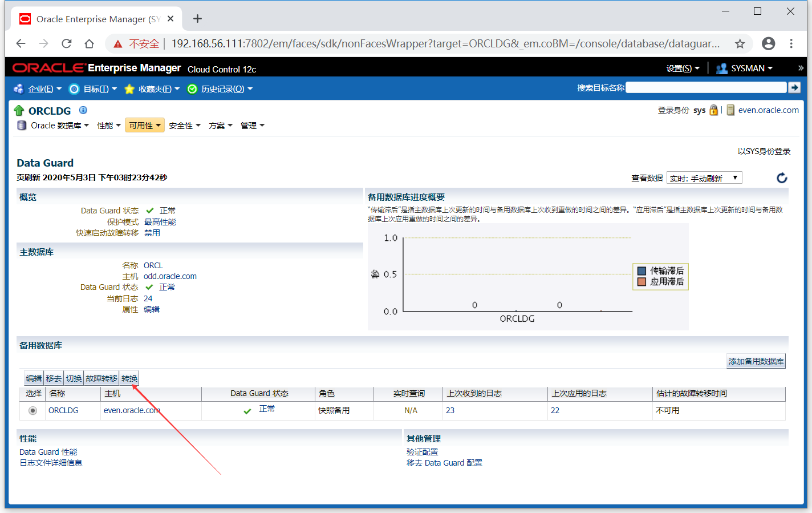Open the ORCLDG link in standby table
812x513 pixels.
pos(63,410)
